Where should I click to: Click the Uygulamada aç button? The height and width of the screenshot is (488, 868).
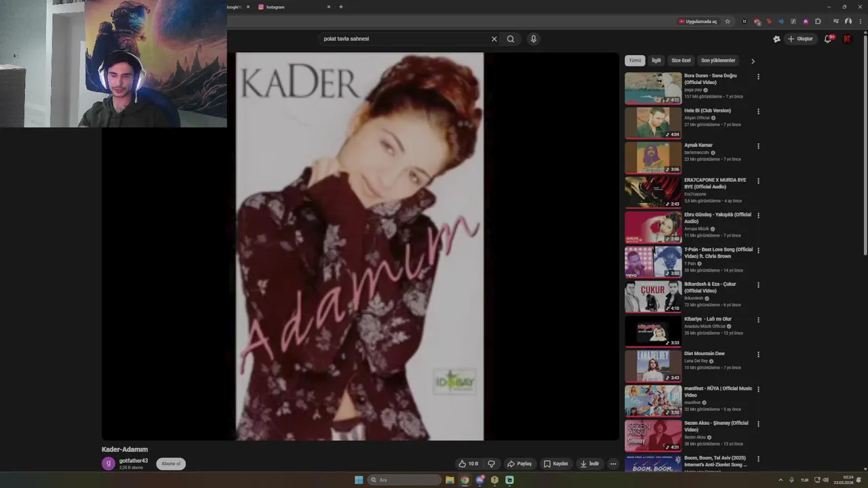tap(698, 21)
